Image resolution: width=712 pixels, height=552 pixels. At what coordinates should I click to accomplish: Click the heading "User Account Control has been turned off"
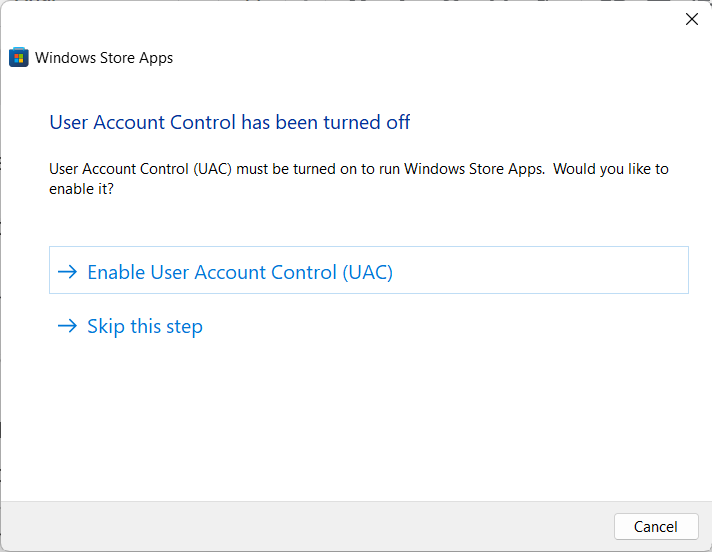click(230, 123)
